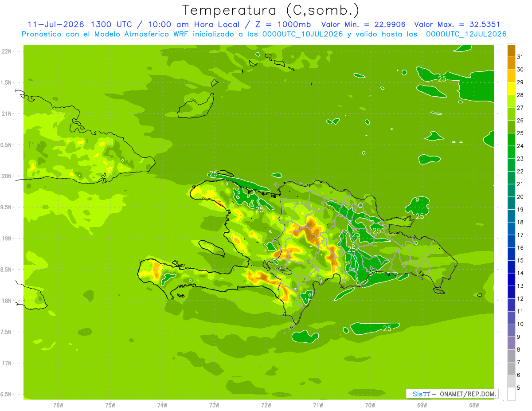Click the "72W" longitude axis label

[266, 405]
